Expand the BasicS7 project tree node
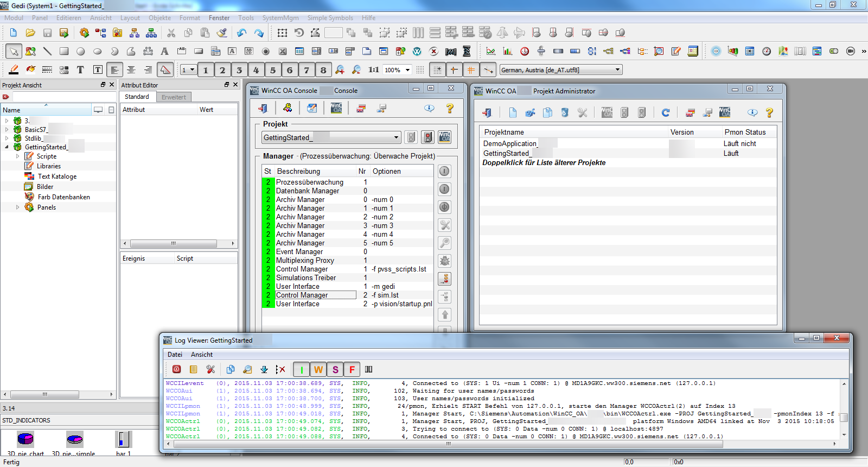The height and width of the screenshot is (467, 868). 7,130
